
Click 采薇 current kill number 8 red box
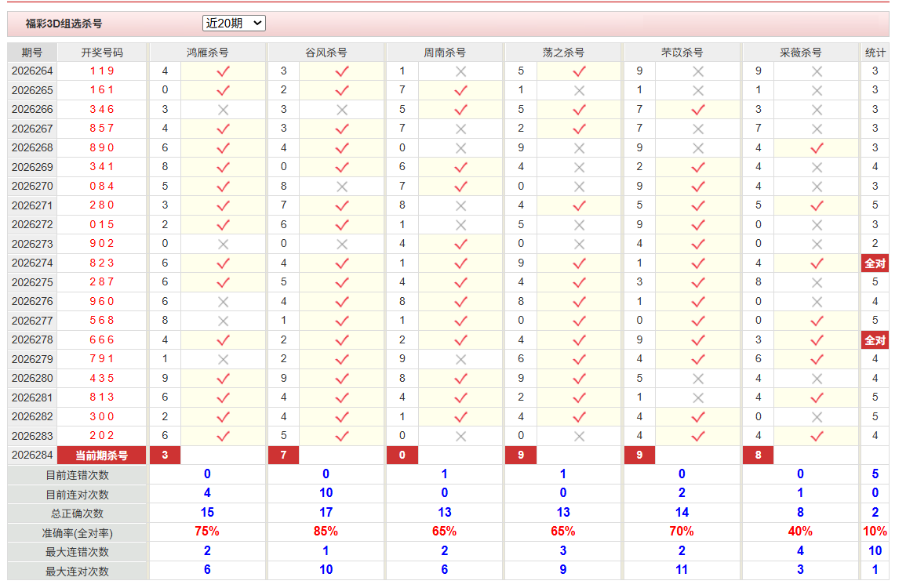758,456
